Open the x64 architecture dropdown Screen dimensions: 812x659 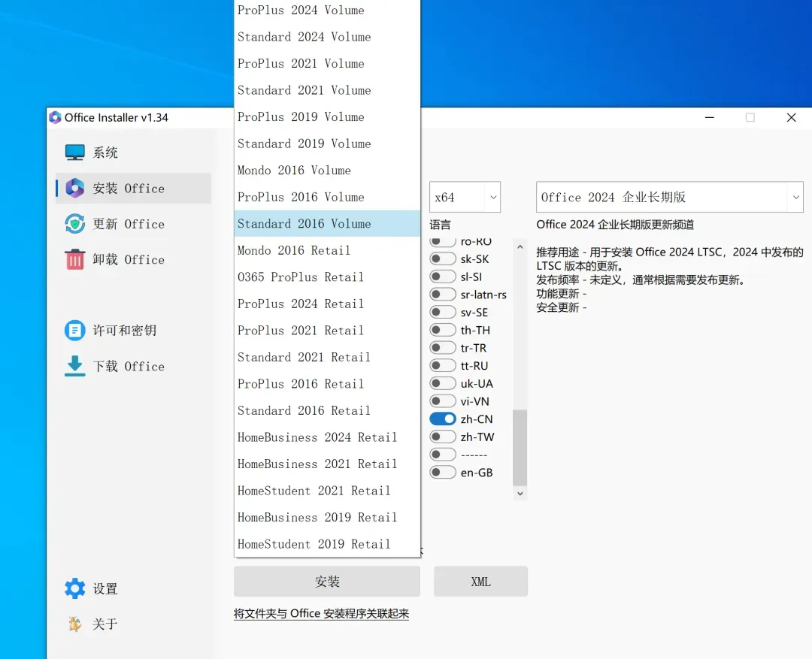465,197
